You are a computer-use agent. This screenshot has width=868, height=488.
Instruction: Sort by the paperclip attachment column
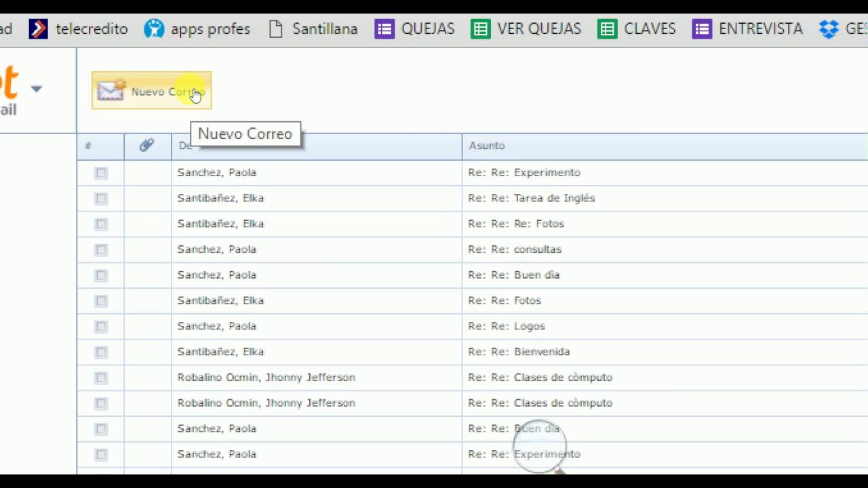tap(146, 145)
